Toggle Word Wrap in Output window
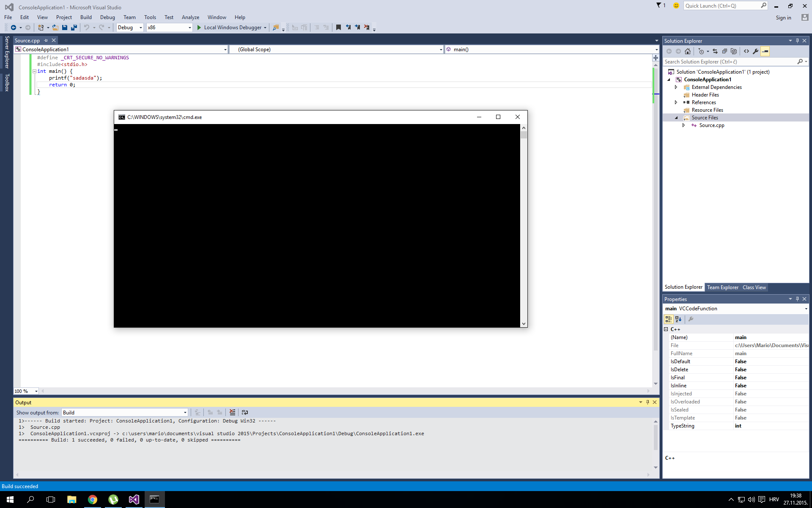This screenshot has width=812, height=508. [x=245, y=412]
